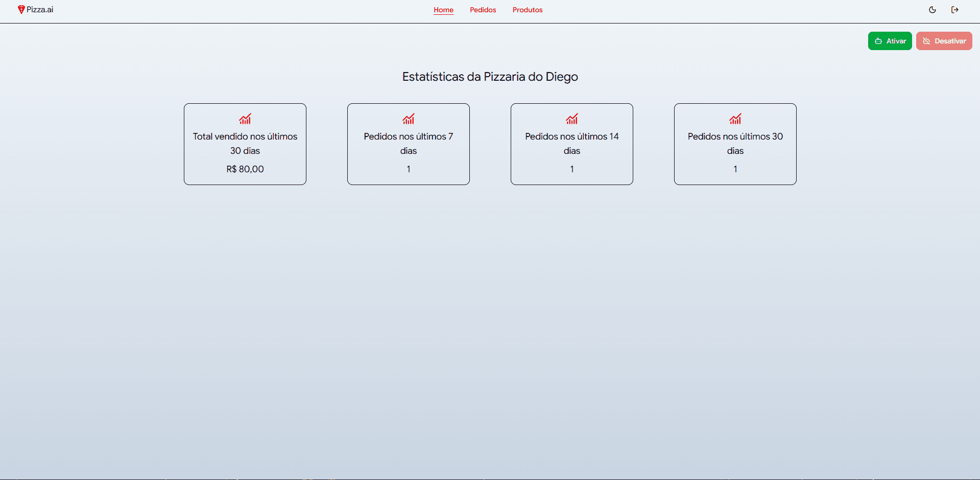
Task: Click chart icon on Pedidos 30 dias card
Action: pos(735,119)
